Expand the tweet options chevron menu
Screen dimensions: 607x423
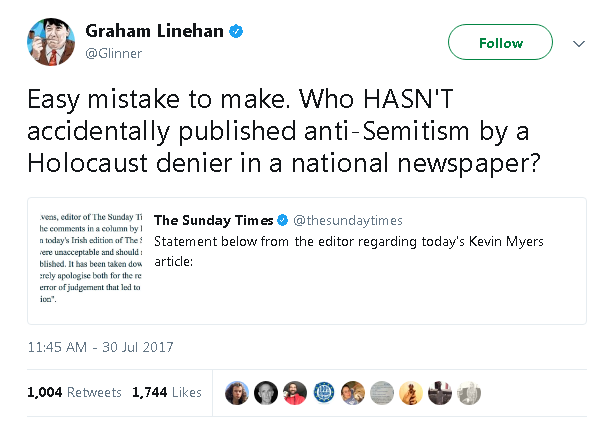point(578,44)
